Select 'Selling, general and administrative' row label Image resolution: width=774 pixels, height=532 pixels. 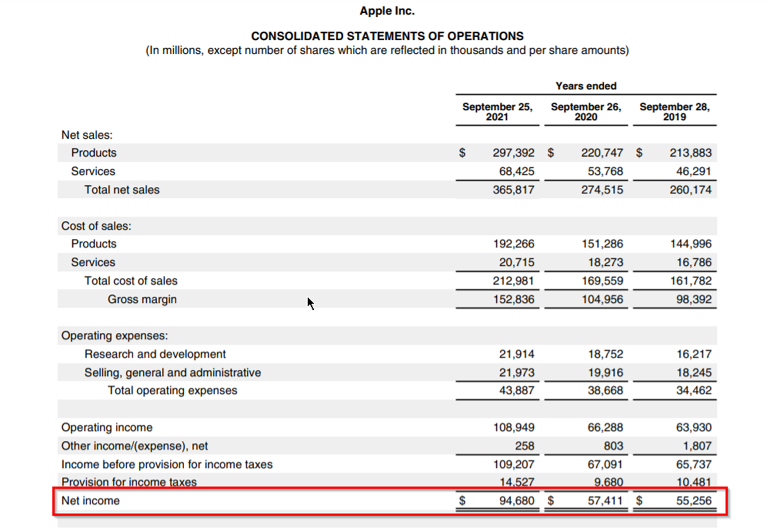[x=173, y=372]
